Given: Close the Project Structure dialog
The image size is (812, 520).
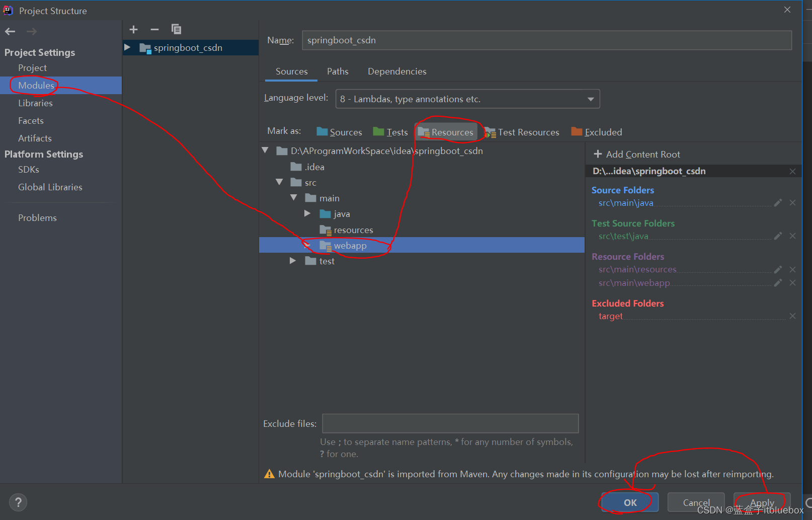Looking at the screenshot, I should (787, 10).
